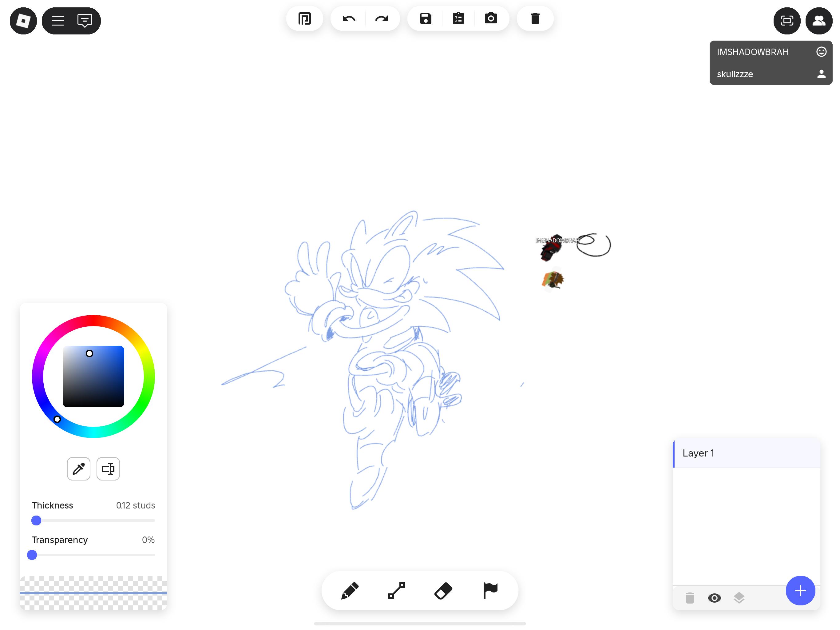Save the drawing with floppy disk icon
This screenshot has height=630, width=840.
tap(426, 19)
